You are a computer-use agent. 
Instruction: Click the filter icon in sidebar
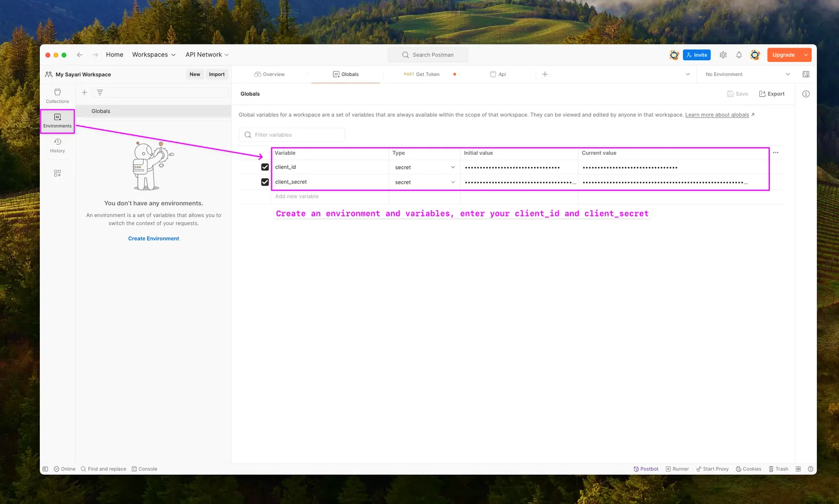click(x=100, y=92)
